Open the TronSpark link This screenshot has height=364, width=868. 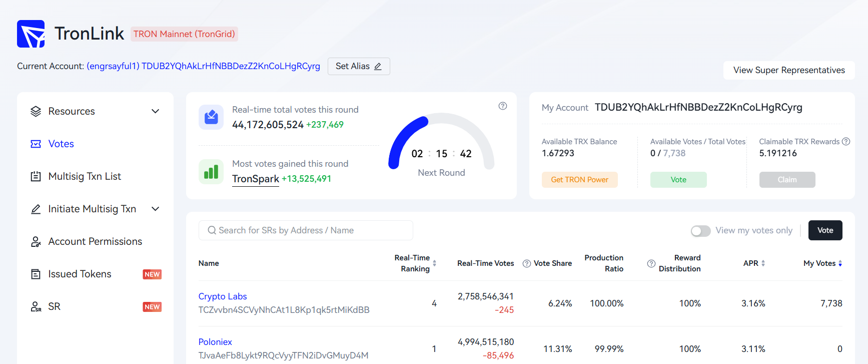256,179
